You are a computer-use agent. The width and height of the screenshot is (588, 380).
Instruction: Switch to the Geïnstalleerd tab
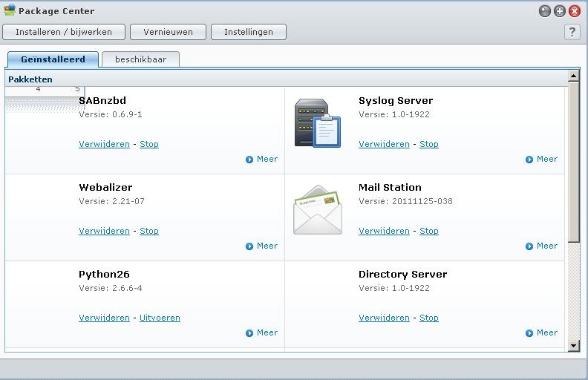(53, 59)
